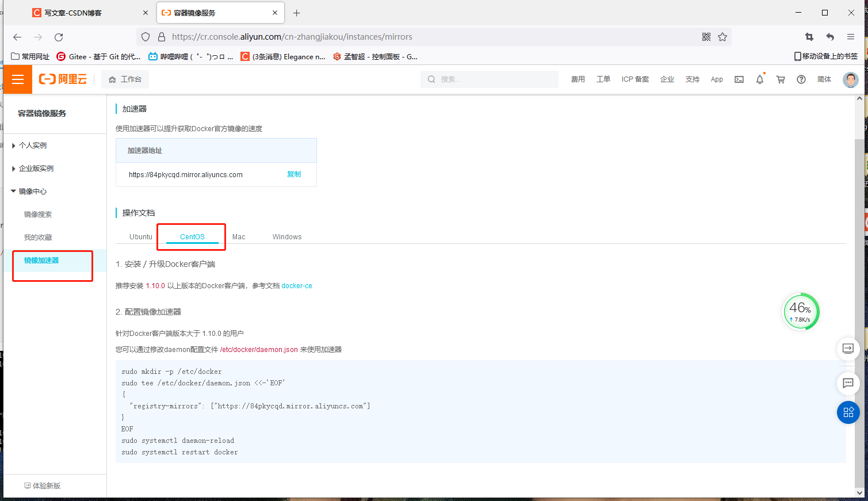The width and height of the screenshot is (868, 501).
Task: Go forward in browser
Action: coord(38,37)
